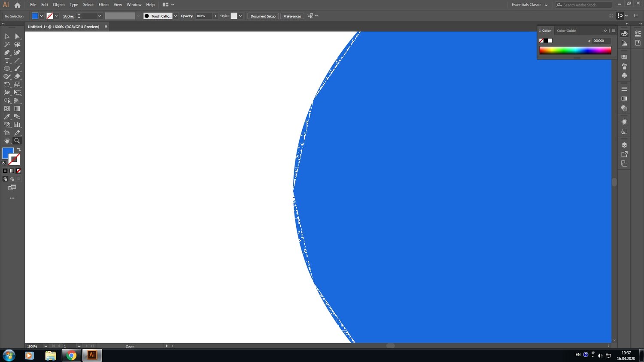Select the Blend tool
644x362 pixels.
pos(17,117)
